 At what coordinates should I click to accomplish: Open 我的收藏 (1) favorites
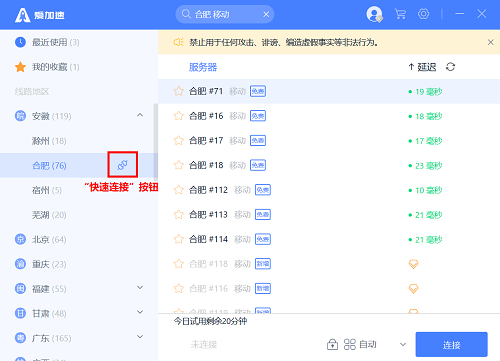[x=56, y=67]
